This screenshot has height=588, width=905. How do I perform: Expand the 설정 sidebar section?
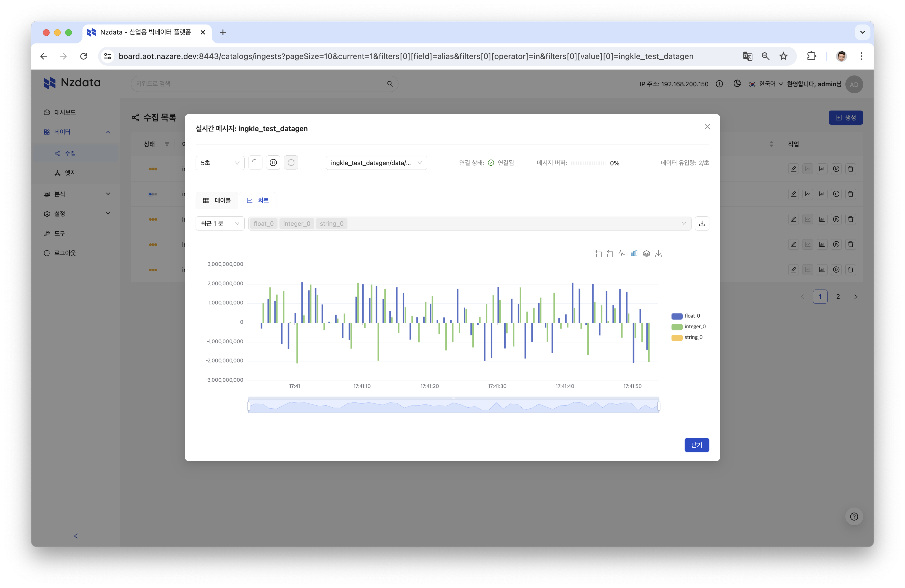click(108, 214)
